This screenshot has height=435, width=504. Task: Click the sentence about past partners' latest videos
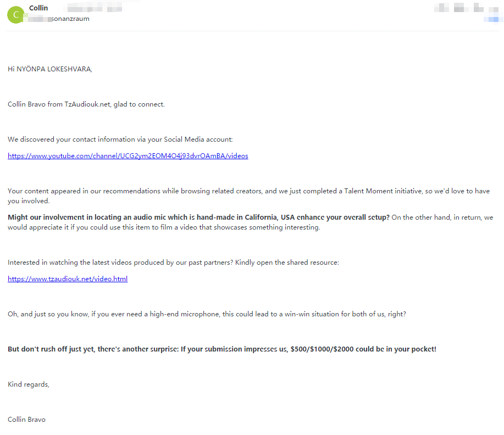click(x=173, y=263)
